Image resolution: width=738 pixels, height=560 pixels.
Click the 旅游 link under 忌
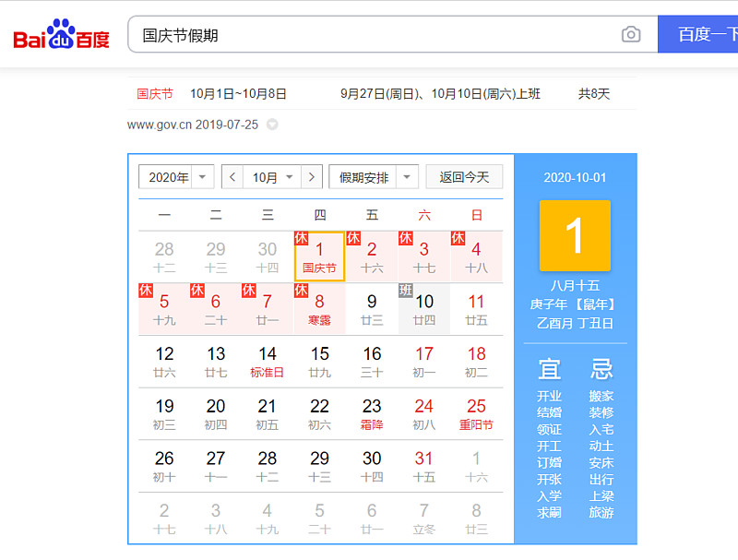tap(601, 513)
